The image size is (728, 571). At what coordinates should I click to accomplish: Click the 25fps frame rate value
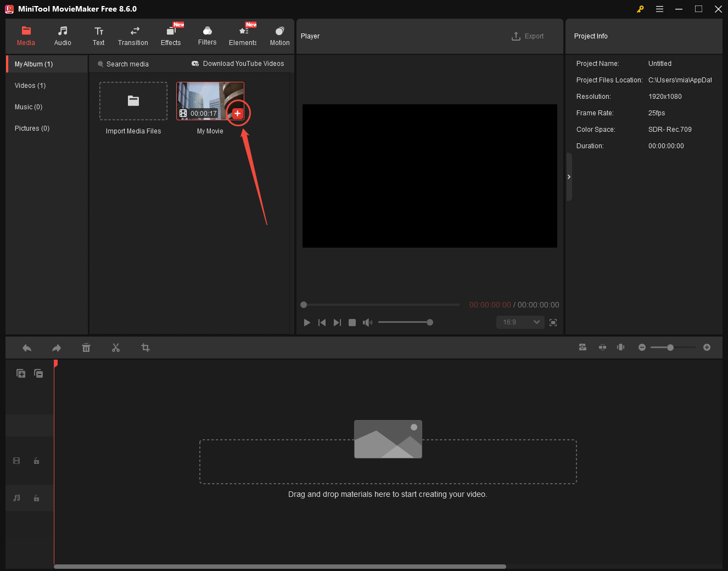657,113
